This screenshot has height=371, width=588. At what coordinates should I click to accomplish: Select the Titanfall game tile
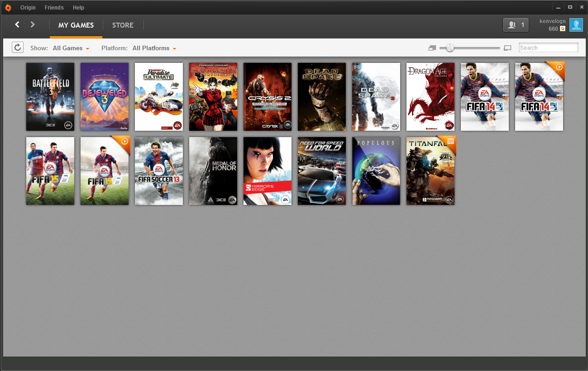[x=430, y=171]
